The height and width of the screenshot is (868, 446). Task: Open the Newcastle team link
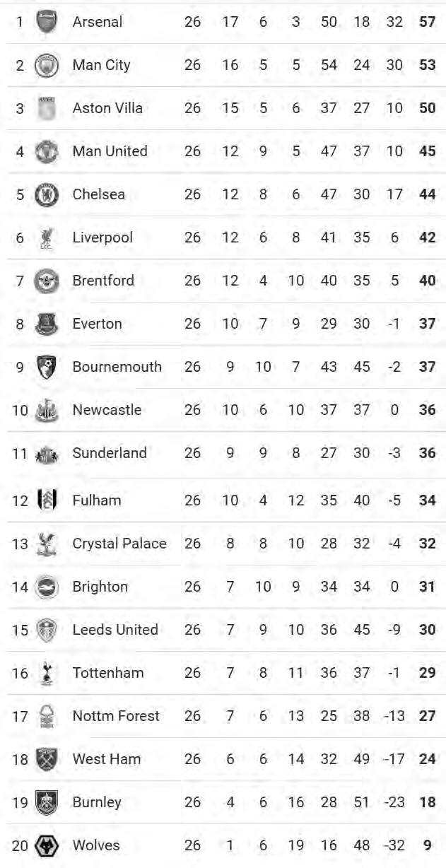pyautogui.click(x=107, y=410)
